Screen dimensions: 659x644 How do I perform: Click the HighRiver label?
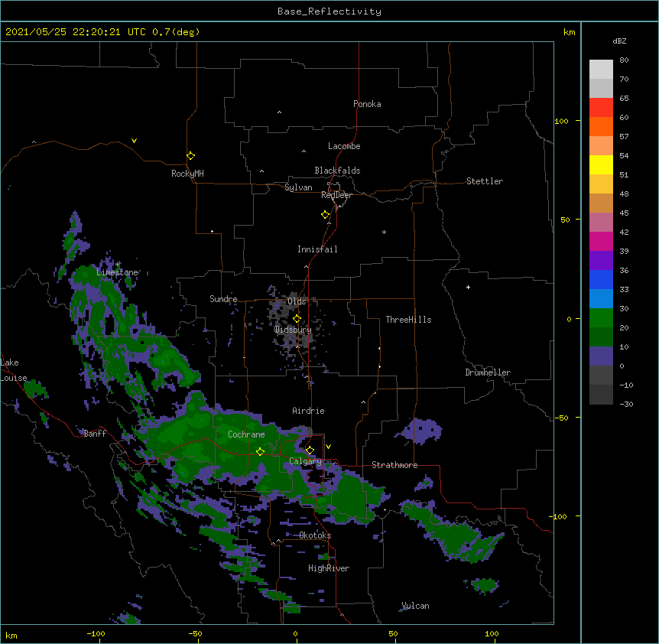(x=329, y=568)
